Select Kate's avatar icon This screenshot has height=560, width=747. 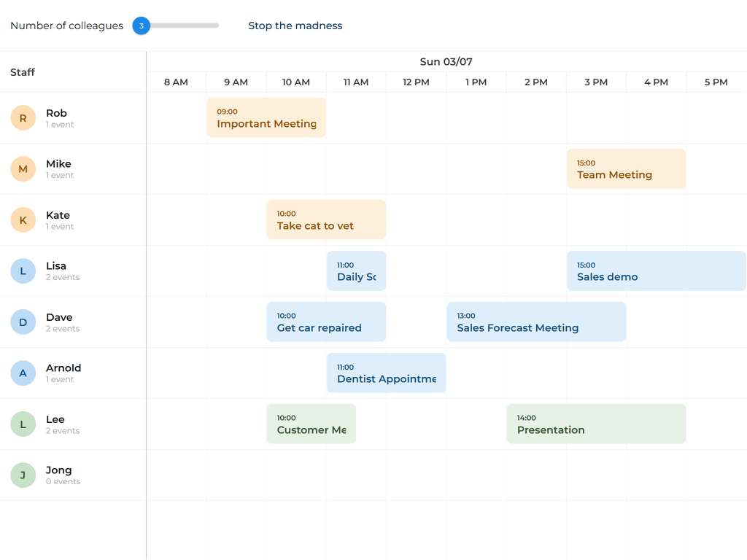coord(23,219)
